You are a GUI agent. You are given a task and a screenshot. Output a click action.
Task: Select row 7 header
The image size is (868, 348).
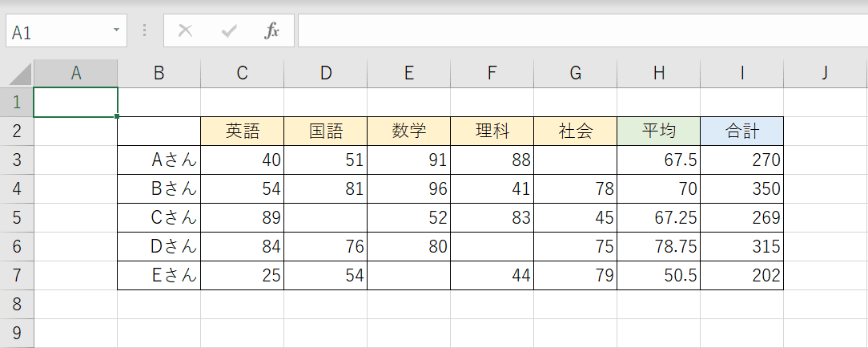click(x=17, y=275)
